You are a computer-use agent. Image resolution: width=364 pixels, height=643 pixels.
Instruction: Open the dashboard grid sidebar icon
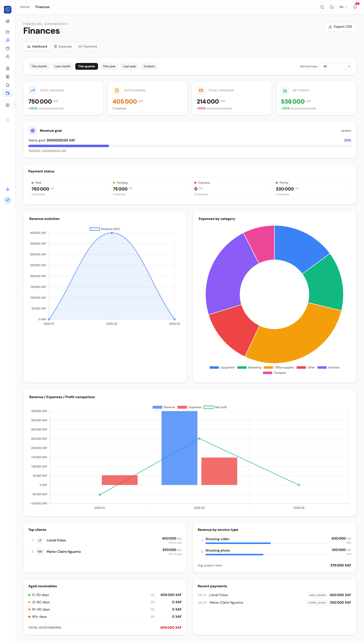[x=8, y=22]
